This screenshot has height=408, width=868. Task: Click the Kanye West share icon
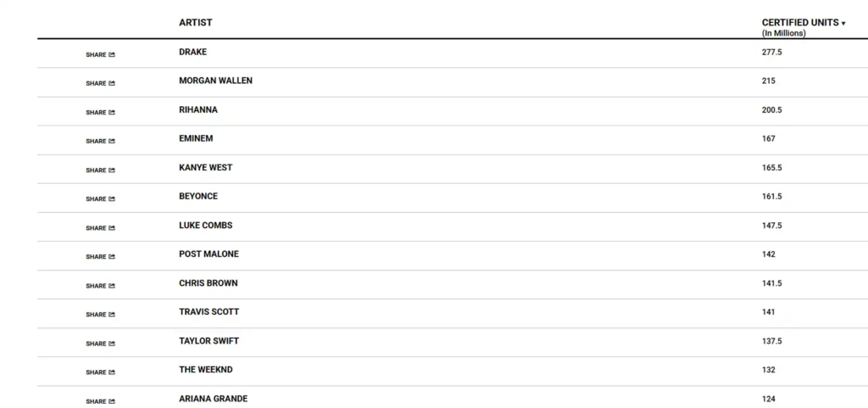click(x=112, y=170)
